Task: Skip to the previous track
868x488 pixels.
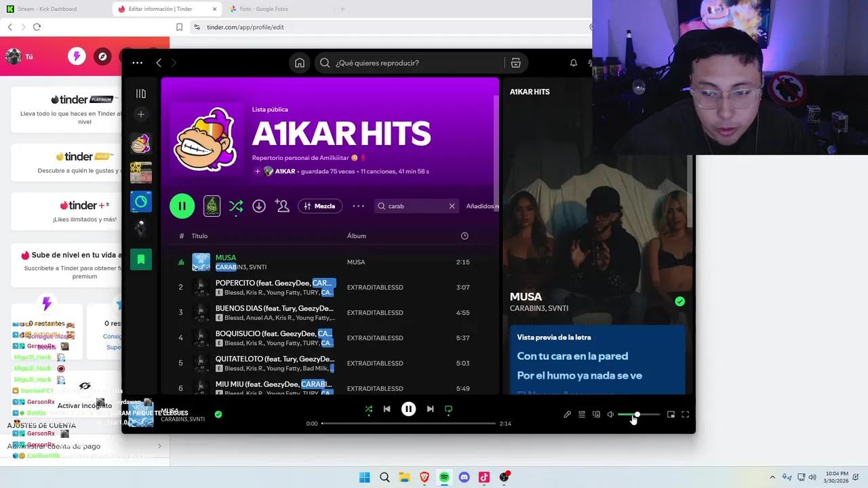Action: (x=387, y=409)
